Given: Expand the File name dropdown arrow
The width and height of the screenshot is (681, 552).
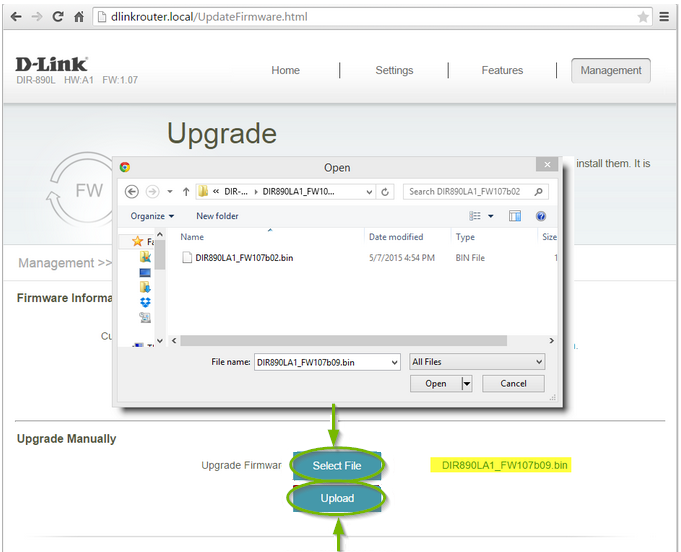Looking at the screenshot, I should point(394,362).
